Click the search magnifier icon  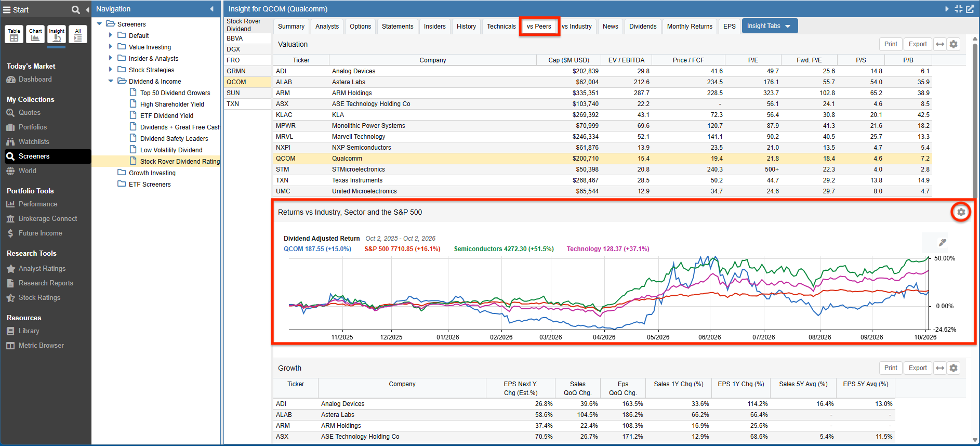pos(76,10)
